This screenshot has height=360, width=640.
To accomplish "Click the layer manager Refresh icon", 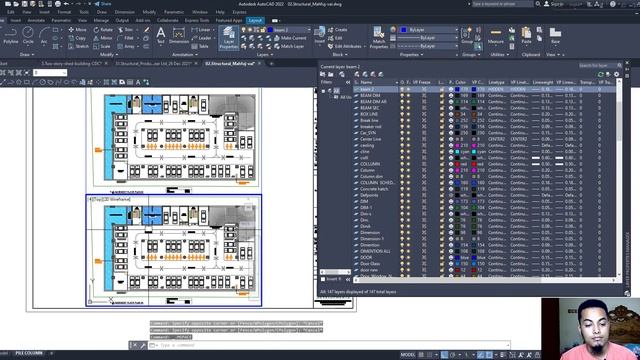I will point(600,74).
